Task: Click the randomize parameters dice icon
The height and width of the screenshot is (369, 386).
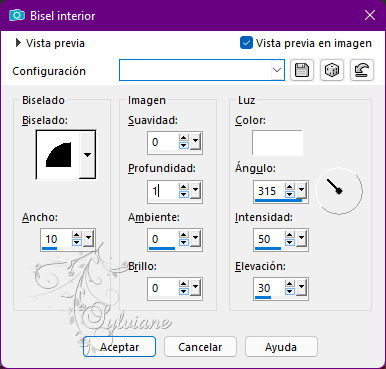Action: pyautogui.click(x=332, y=70)
